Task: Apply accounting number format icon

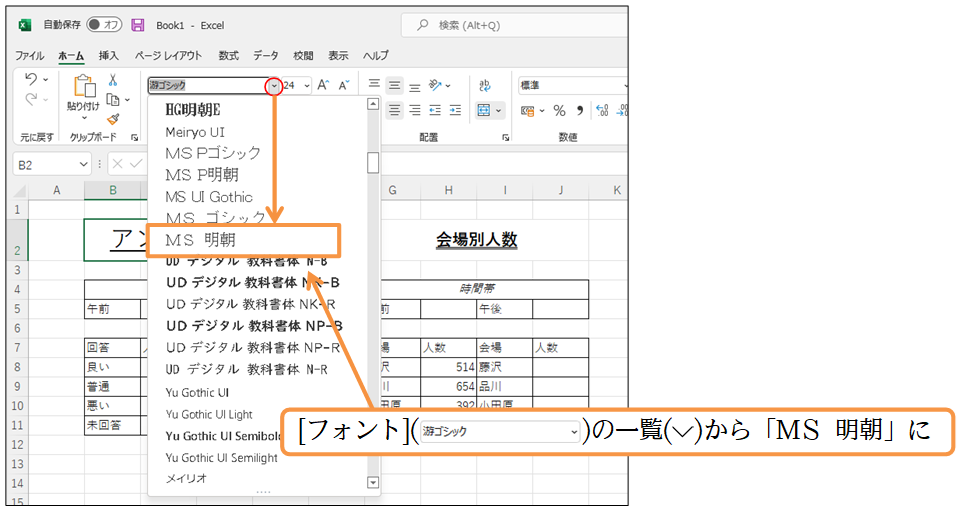Action: click(527, 110)
